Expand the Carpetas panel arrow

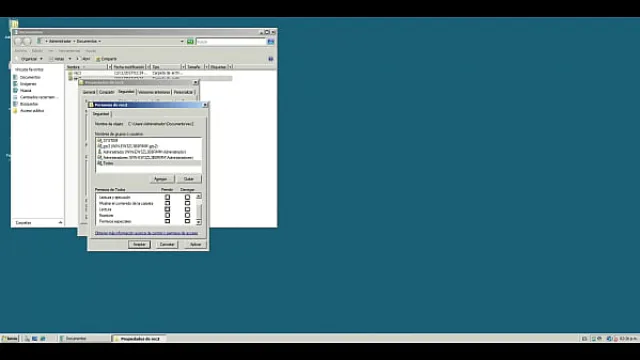click(x=60, y=223)
